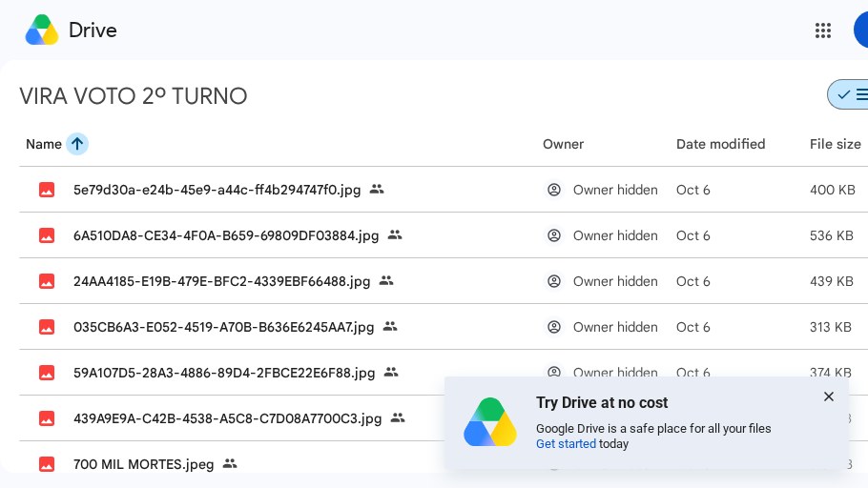Click shared icon next to 24AA4185-E19B file

[x=386, y=280]
